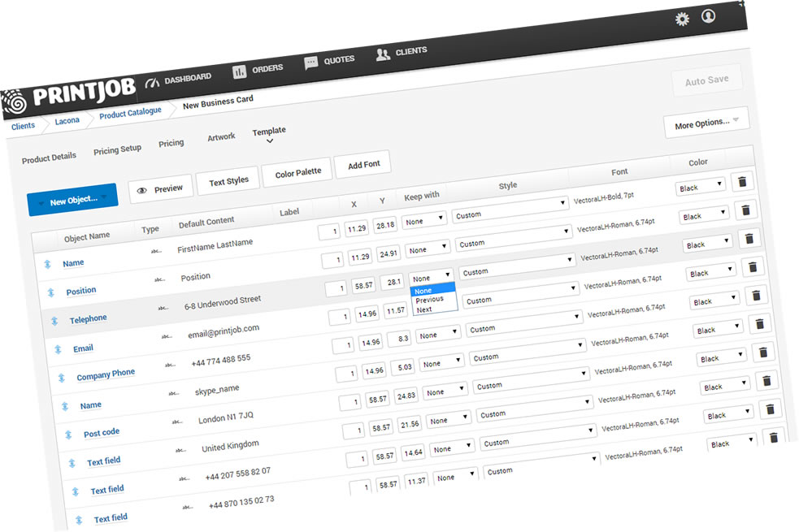Open Keep with dropdown for skype_name row
This screenshot has width=799, height=532.
(x=442, y=363)
